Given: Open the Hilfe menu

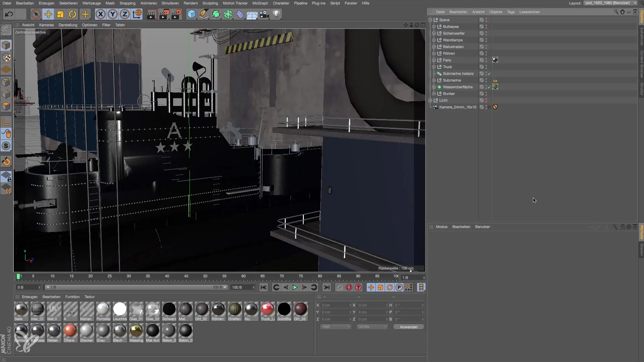Looking at the screenshot, I should tap(366, 3).
